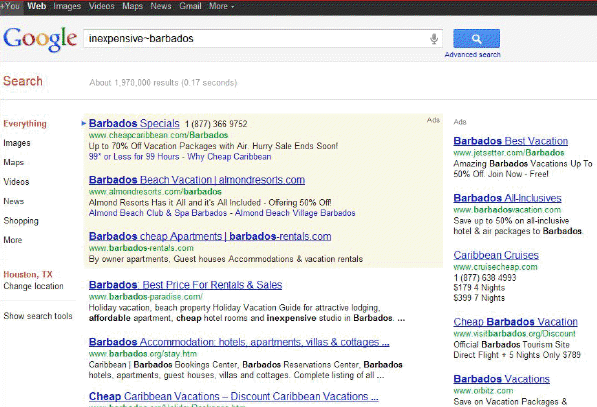Open Barbados Beach Vacation almondresorts.com ad
Screen dimensions: 597x407
(x=197, y=180)
